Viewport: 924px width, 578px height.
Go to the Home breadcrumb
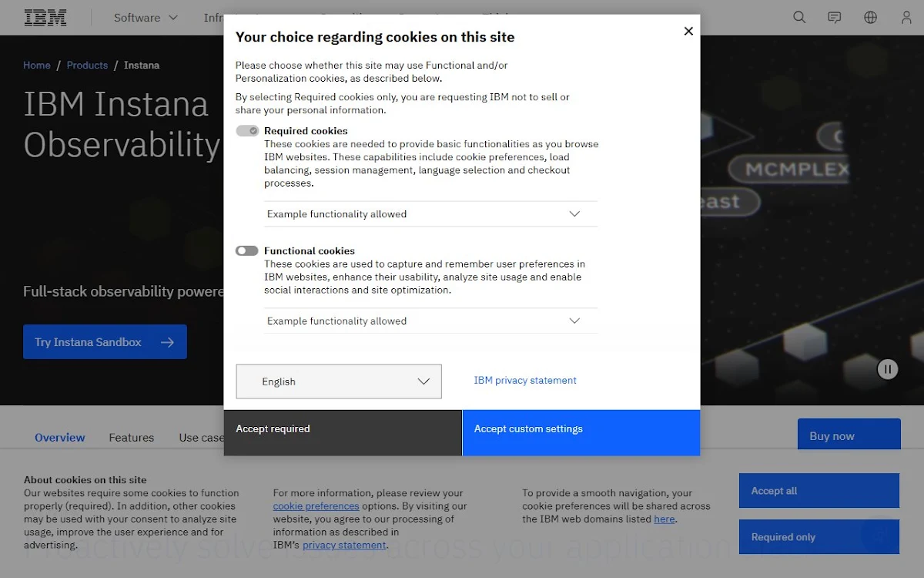37,66
